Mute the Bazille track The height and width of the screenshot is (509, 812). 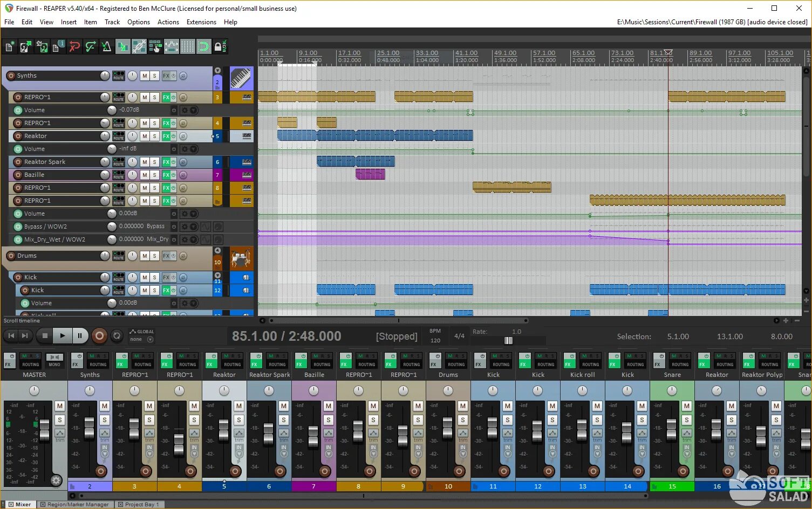click(145, 175)
